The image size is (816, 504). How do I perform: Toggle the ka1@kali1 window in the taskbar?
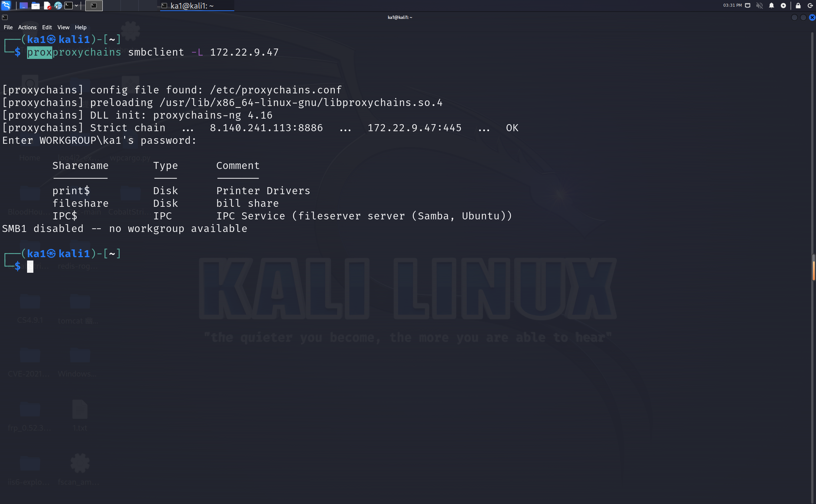pos(196,6)
